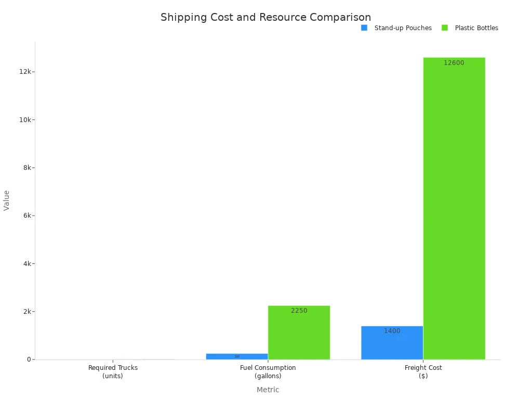Toggle the Stand-up Pouches legend label
532x399 pixels.
coord(403,28)
